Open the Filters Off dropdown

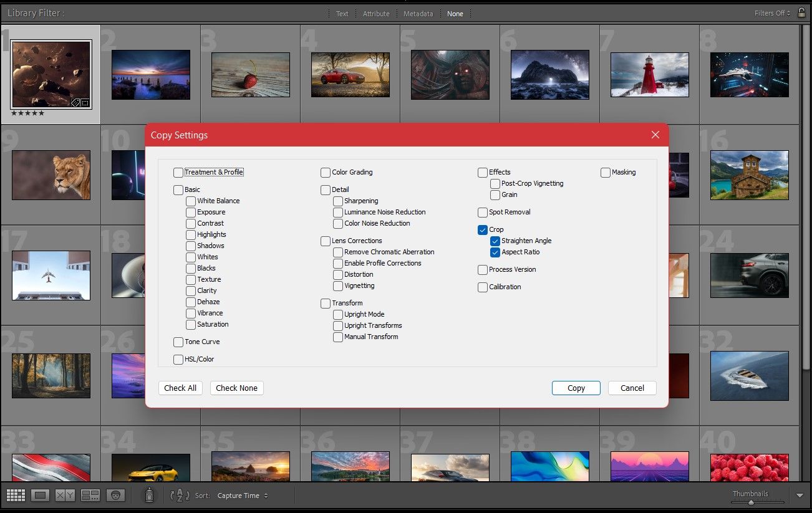[771, 12]
